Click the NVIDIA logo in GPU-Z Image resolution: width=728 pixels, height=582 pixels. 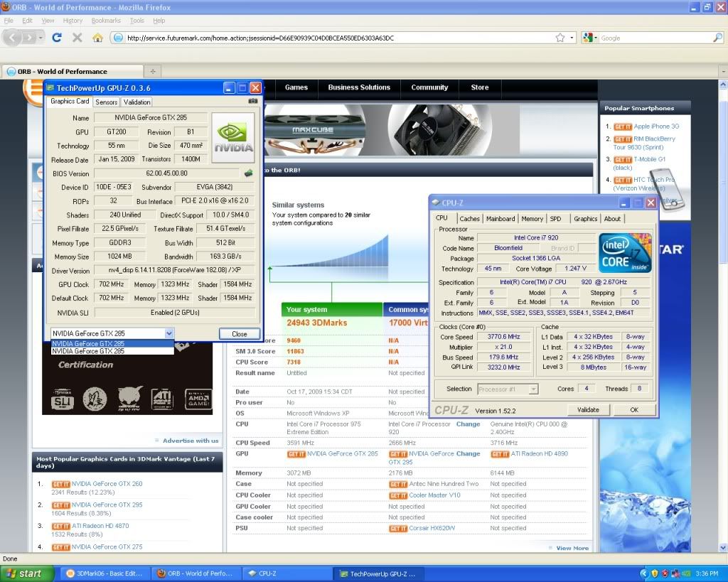pyautogui.click(x=233, y=137)
